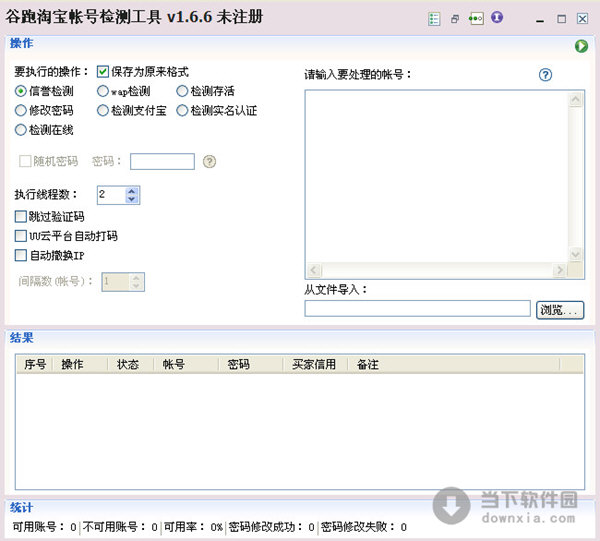This screenshot has height=541, width=600.
Task: Start operation with green play button
Action: coord(581,46)
